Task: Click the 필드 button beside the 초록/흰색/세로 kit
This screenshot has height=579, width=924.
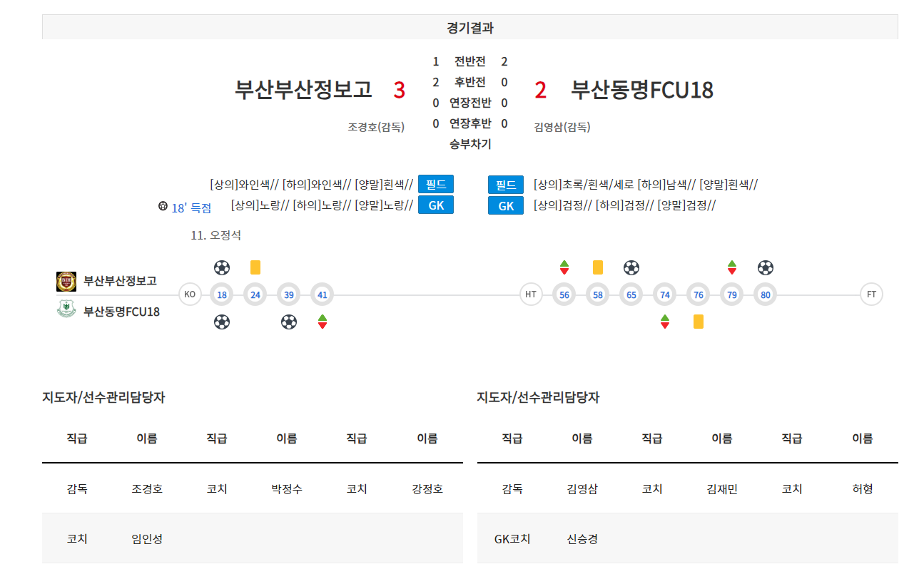Action: [506, 185]
